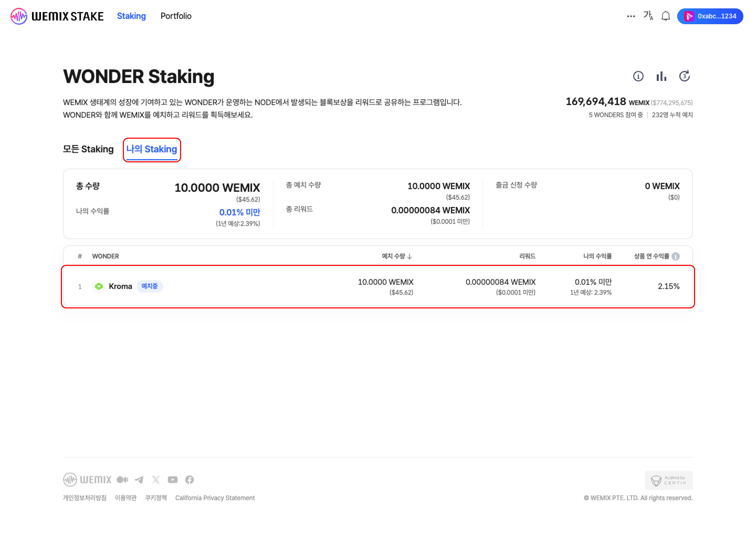Open the California Privacy Statement link
The height and width of the screenshot is (538, 756).
(x=215, y=498)
